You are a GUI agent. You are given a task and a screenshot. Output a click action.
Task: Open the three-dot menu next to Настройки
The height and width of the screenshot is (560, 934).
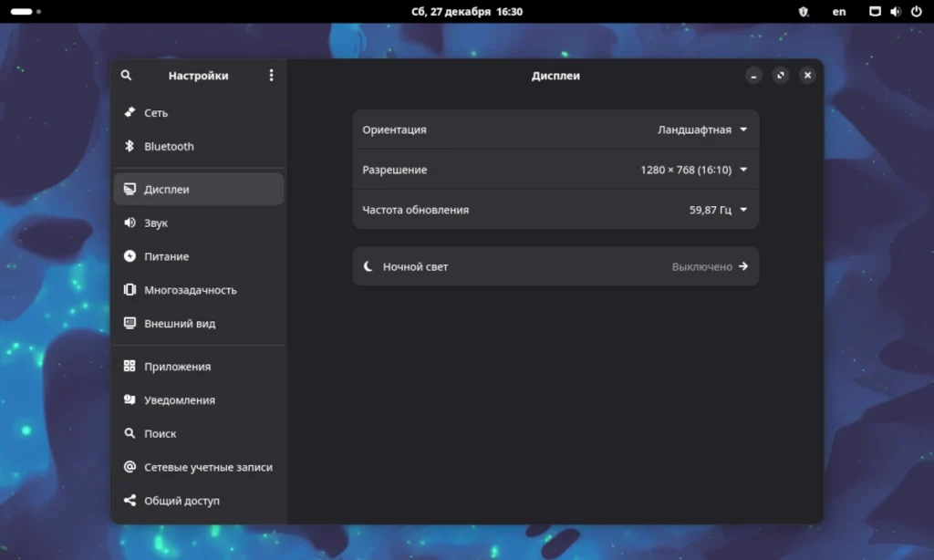coord(271,76)
